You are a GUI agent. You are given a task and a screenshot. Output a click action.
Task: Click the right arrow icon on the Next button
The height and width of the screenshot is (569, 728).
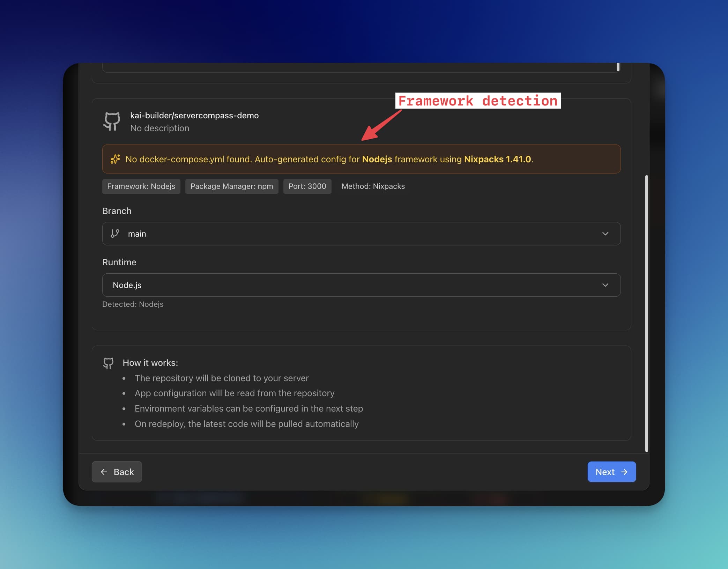[624, 472]
